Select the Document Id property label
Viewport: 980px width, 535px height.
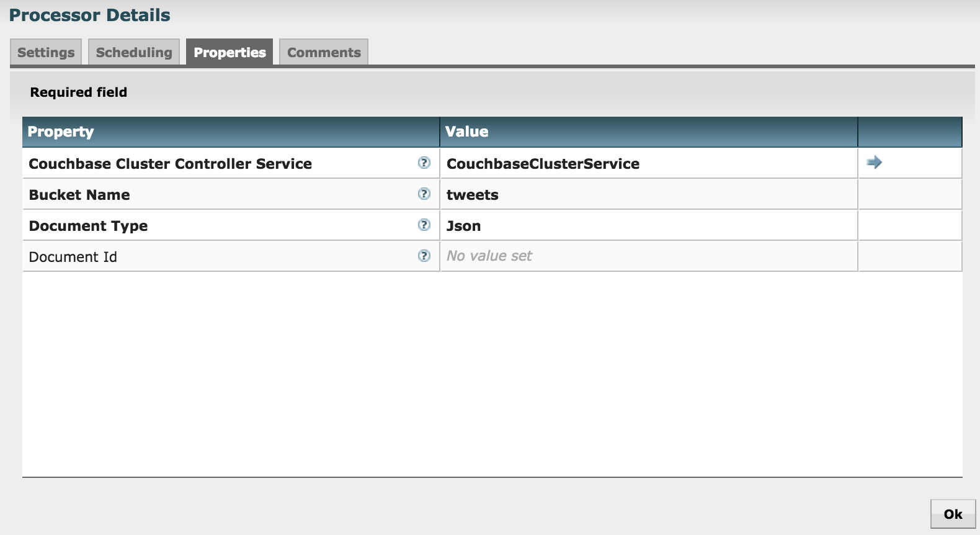coord(73,257)
